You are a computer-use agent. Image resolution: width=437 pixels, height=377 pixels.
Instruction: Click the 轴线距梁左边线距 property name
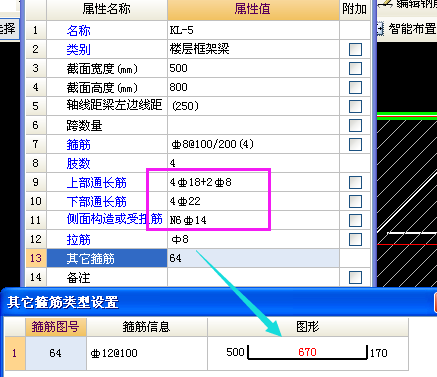click(114, 105)
